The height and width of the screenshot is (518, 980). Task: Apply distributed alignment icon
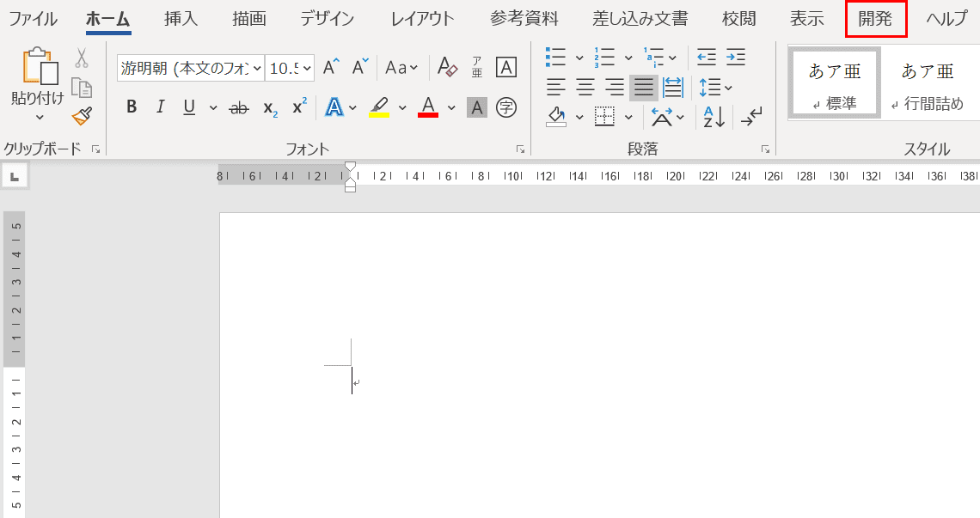(673, 87)
